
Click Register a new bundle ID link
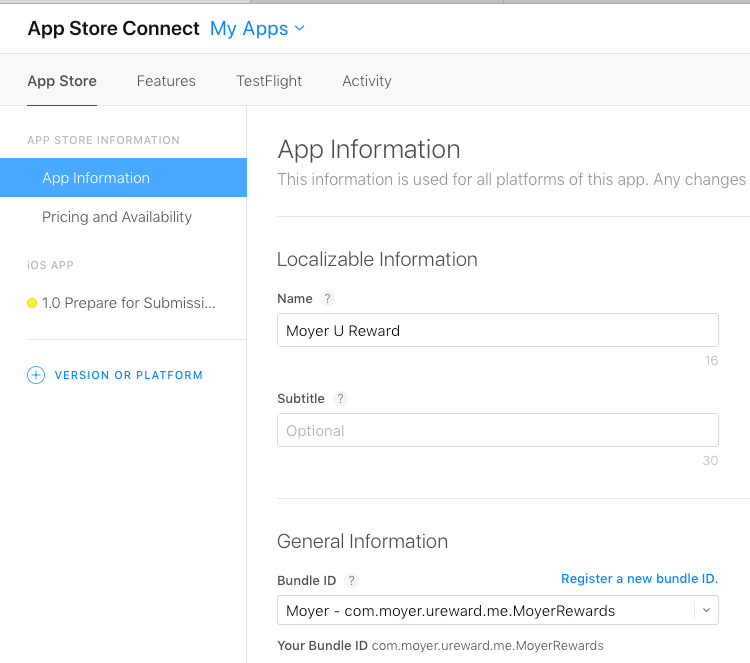point(639,578)
